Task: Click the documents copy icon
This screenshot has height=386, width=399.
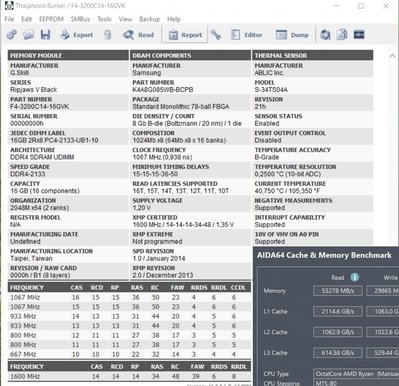Action: pos(342,34)
